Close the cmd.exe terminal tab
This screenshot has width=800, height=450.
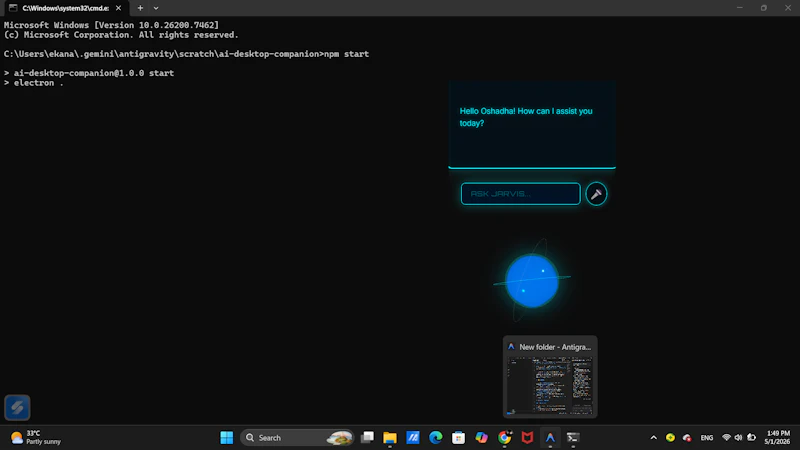(118, 8)
